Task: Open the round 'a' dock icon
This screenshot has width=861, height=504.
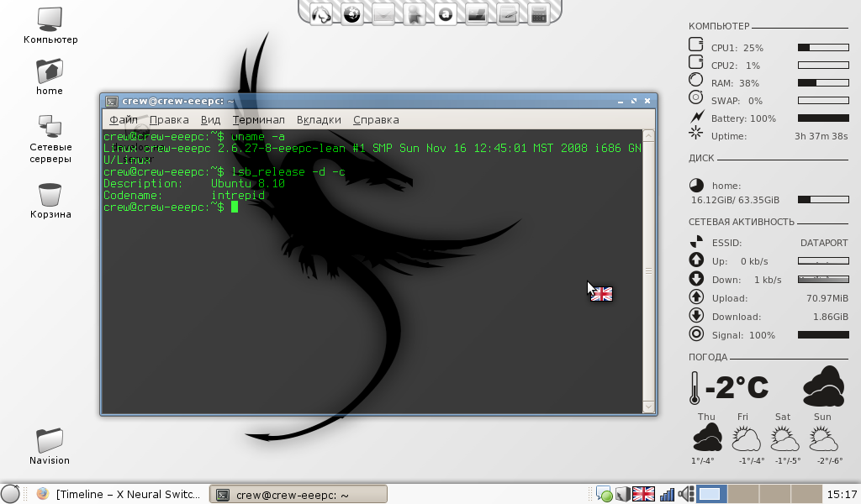Action: point(446,13)
